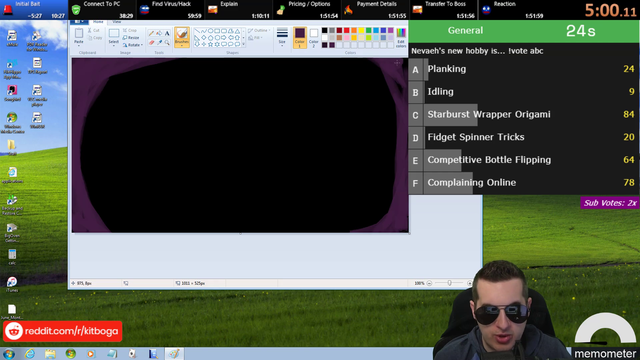Expand the Shapes gallery more arrow
Screen dimensions: 640x360
244,44
